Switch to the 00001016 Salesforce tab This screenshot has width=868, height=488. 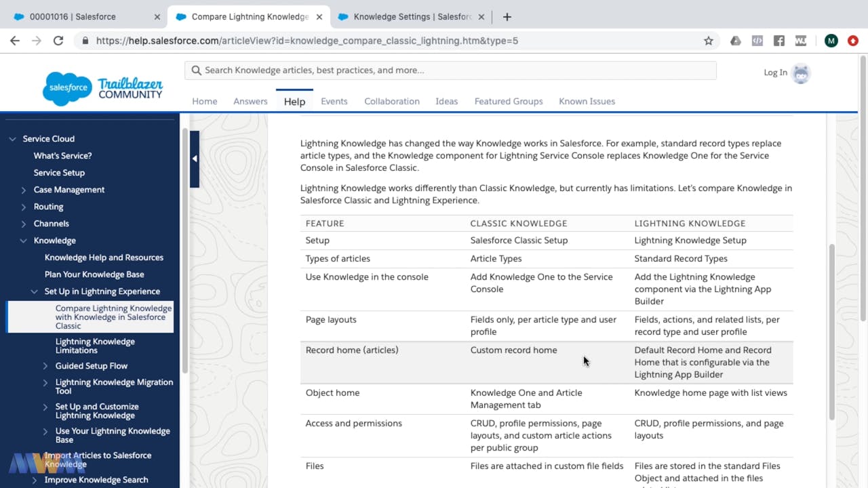(83, 16)
